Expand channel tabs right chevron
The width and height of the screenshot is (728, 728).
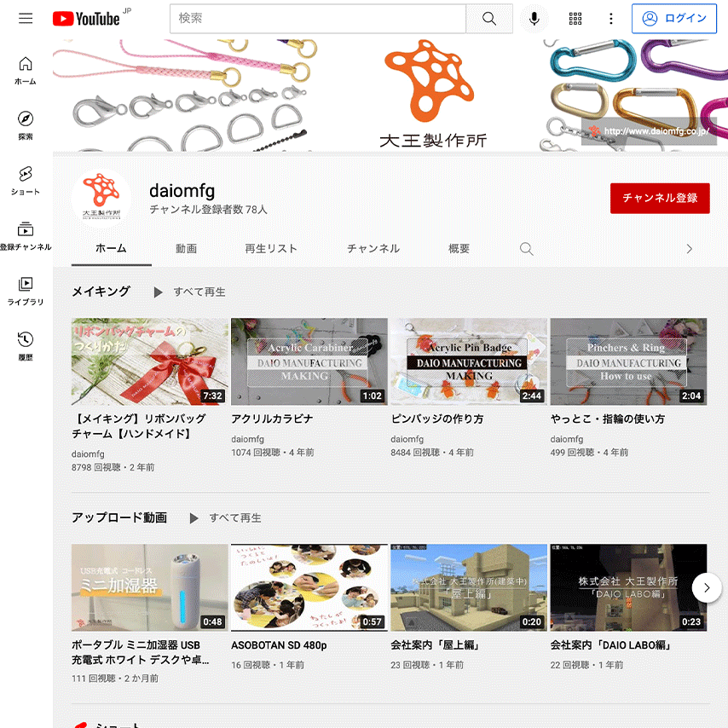point(689,249)
